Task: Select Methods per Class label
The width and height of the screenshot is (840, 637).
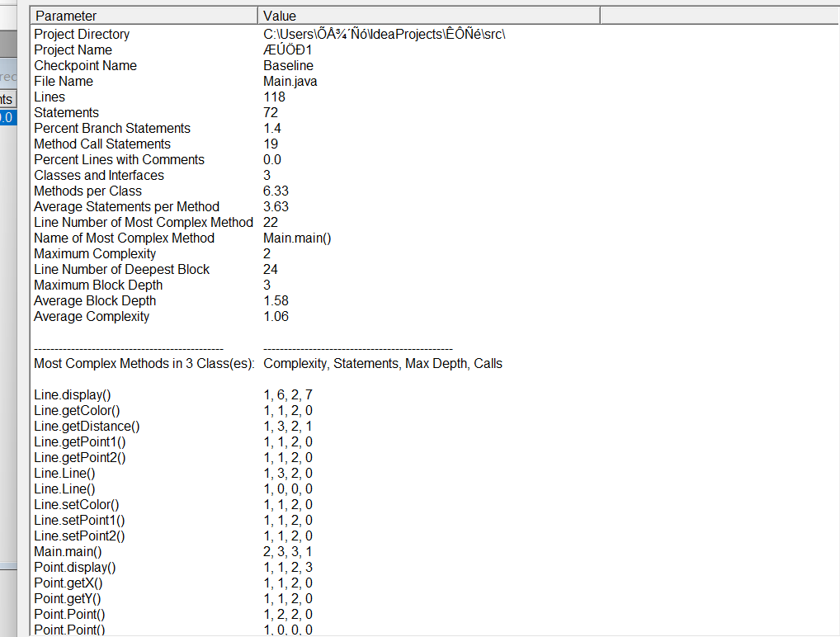Action: tap(87, 191)
